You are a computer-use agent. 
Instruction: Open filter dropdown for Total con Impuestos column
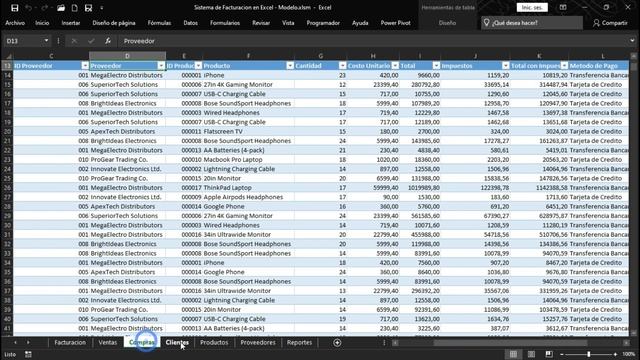564,66
